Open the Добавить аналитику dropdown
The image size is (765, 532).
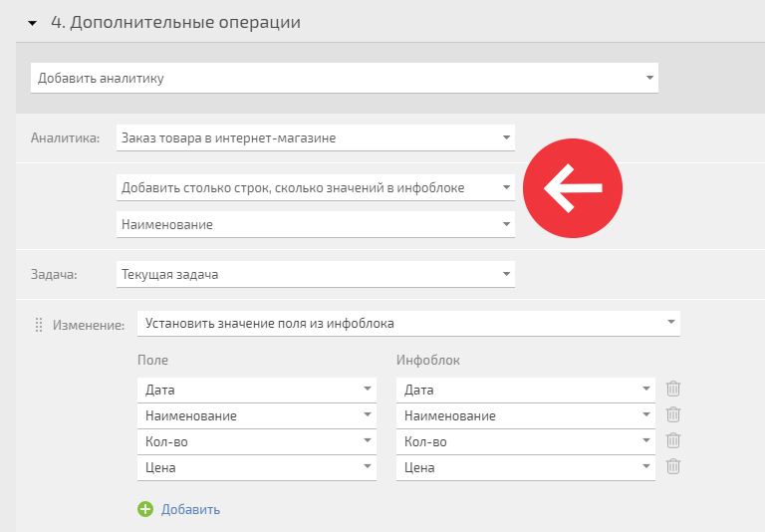coord(345,78)
